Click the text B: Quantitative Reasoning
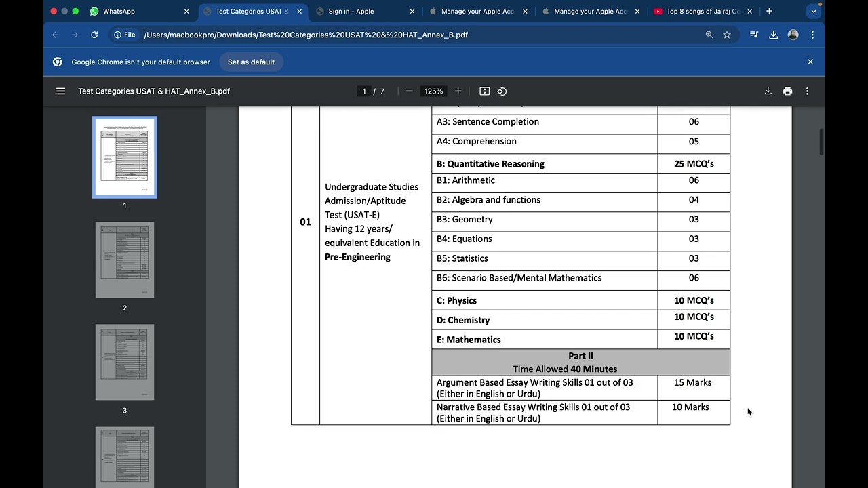The width and height of the screenshot is (868, 488). pos(490,163)
